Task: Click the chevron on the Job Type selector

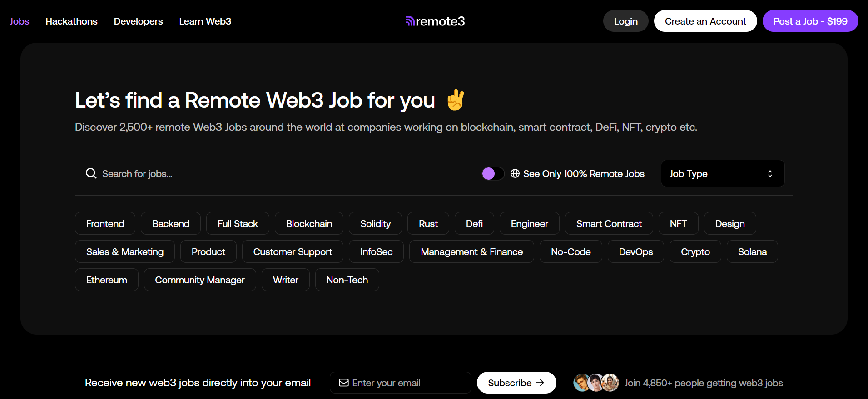Action: (x=770, y=173)
